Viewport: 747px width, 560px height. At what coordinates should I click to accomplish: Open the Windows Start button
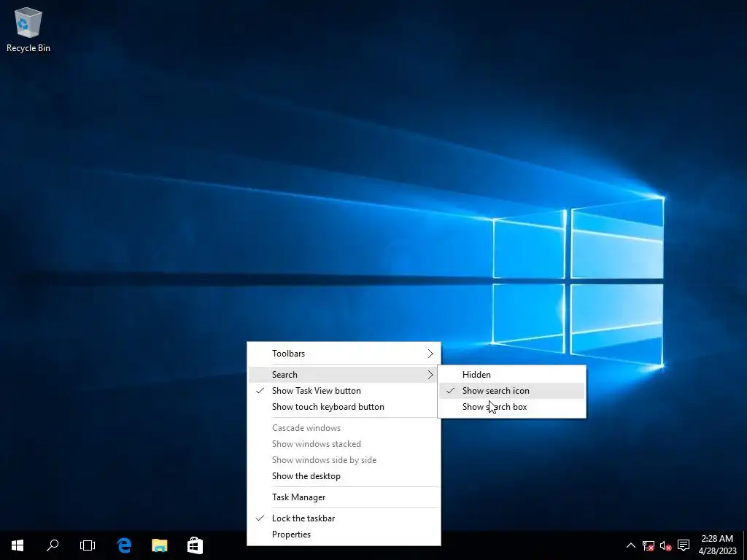pyautogui.click(x=18, y=545)
